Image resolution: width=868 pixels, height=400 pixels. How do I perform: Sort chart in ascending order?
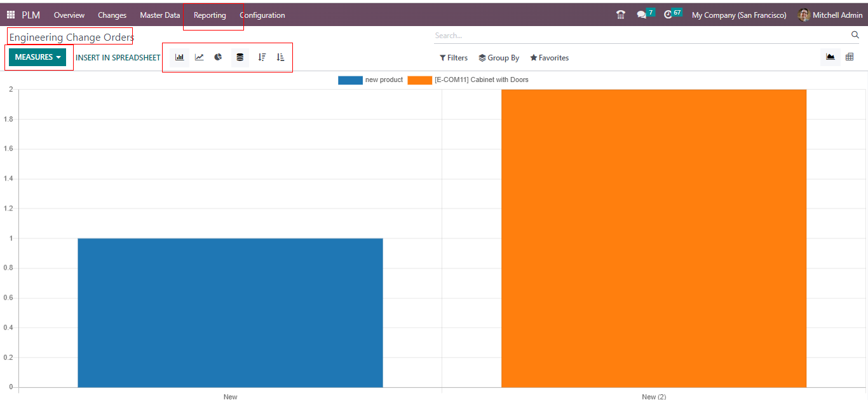[x=281, y=57]
